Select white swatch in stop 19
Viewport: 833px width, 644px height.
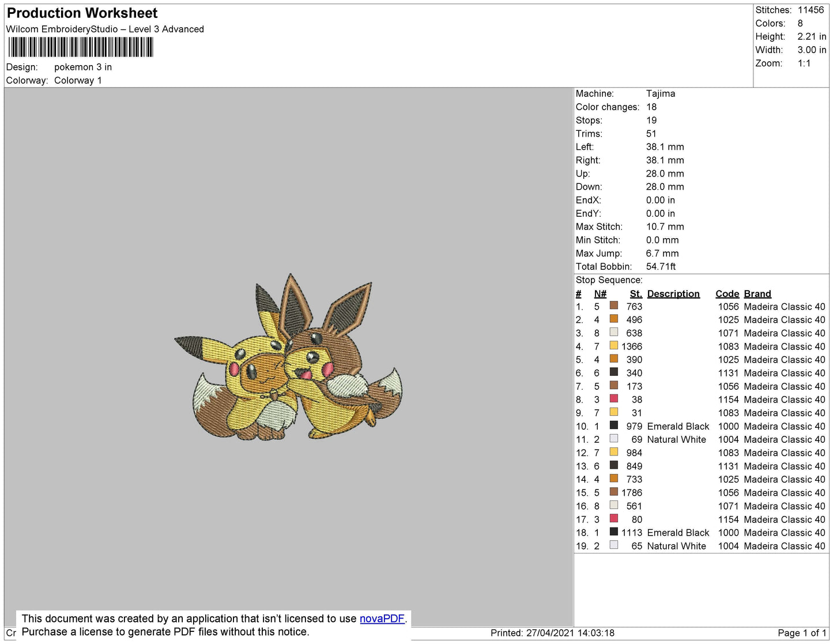(x=614, y=545)
